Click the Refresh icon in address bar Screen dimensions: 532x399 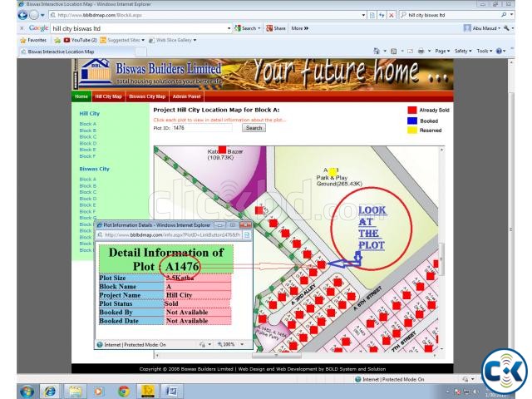[382, 15]
